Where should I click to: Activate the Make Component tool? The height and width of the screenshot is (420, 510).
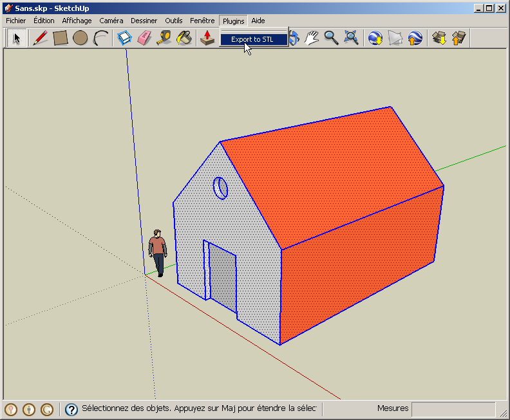[x=124, y=38]
